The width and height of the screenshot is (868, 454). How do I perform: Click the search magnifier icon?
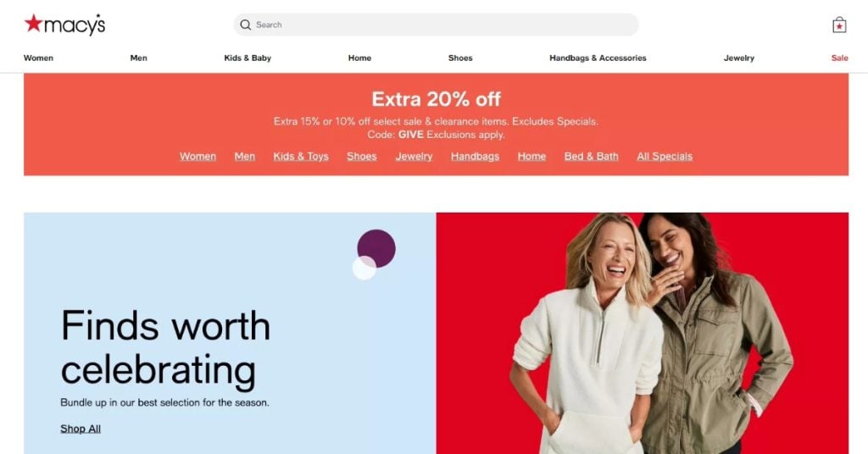point(245,25)
